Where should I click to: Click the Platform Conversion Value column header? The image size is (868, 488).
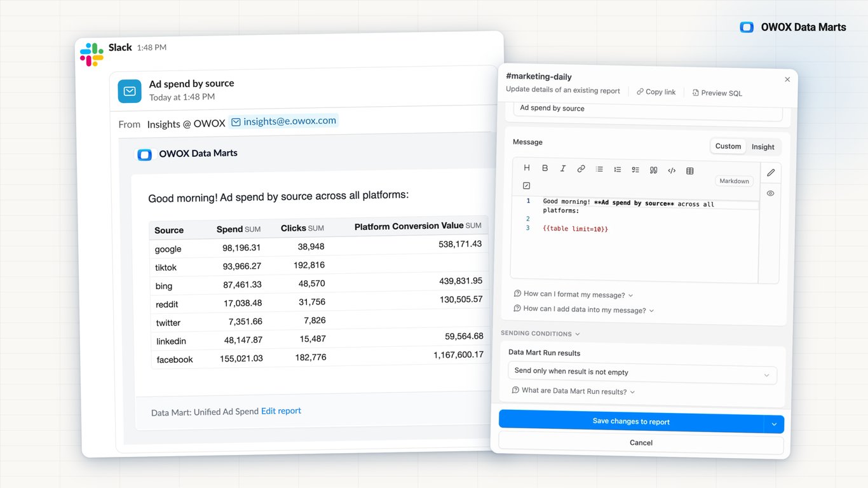point(418,226)
